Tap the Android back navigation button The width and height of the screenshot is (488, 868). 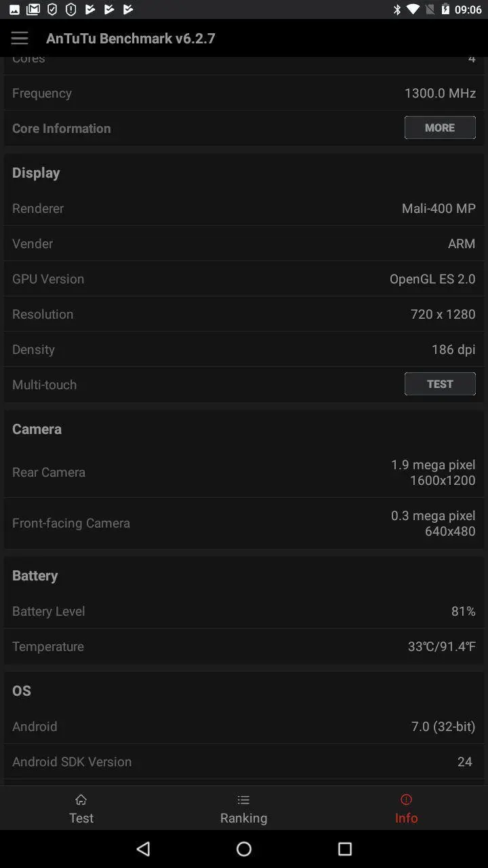(143, 848)
